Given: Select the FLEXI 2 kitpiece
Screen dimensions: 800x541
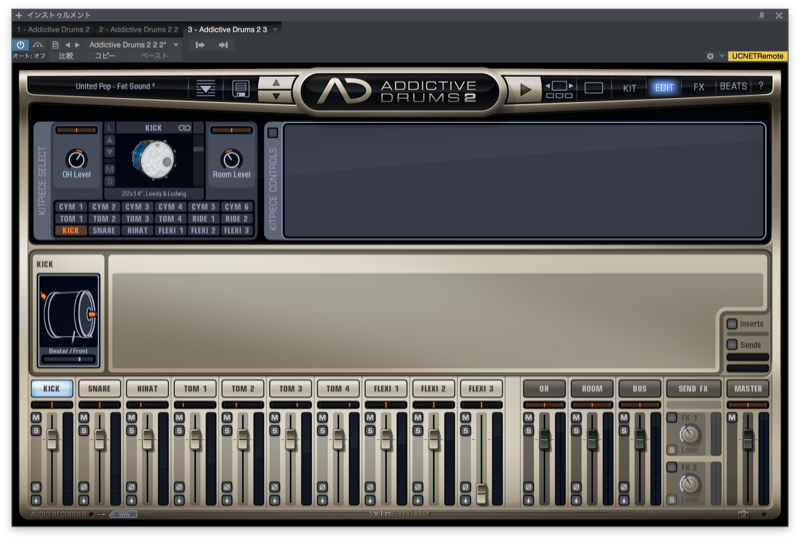Looking at the screenshot, I should pos(203,231).
